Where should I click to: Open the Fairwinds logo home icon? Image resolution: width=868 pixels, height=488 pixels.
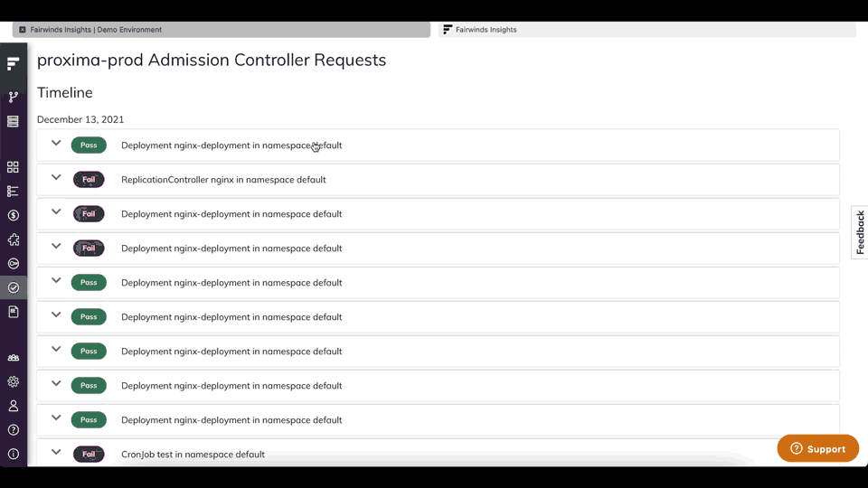coord(14,64)
